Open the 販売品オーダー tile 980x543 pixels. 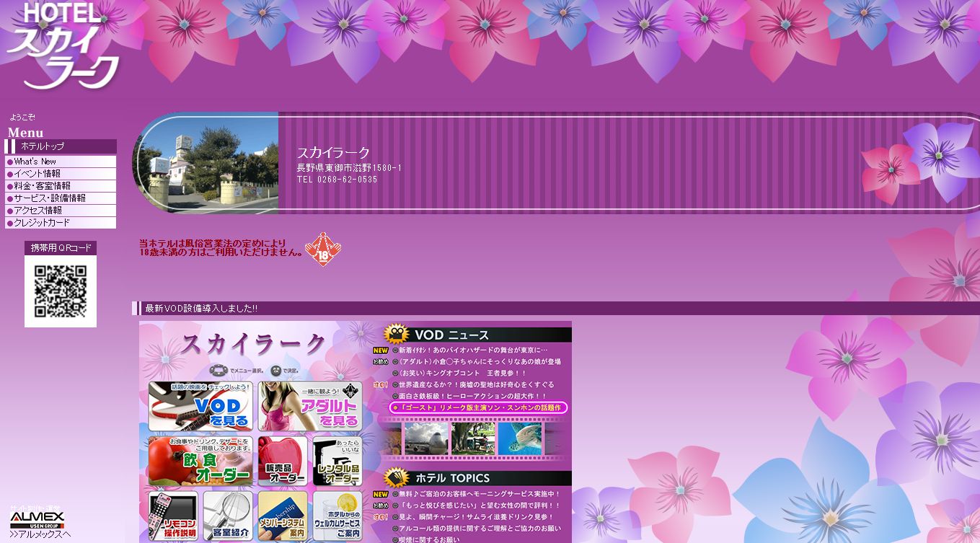(x=283, y=462)
